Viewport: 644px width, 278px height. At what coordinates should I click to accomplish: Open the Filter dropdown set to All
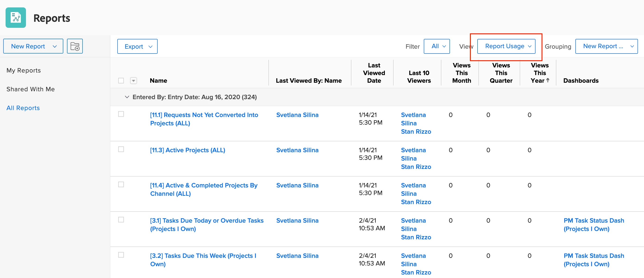437,46
